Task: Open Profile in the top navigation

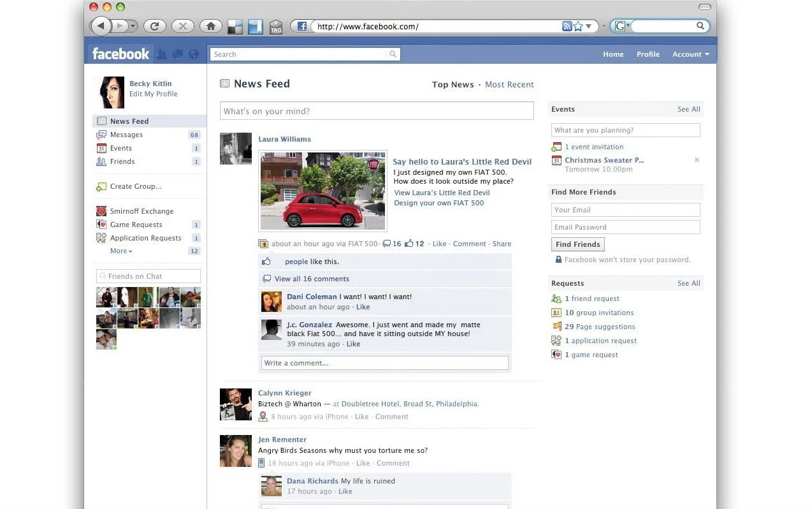Action: (x=648, y=54)
